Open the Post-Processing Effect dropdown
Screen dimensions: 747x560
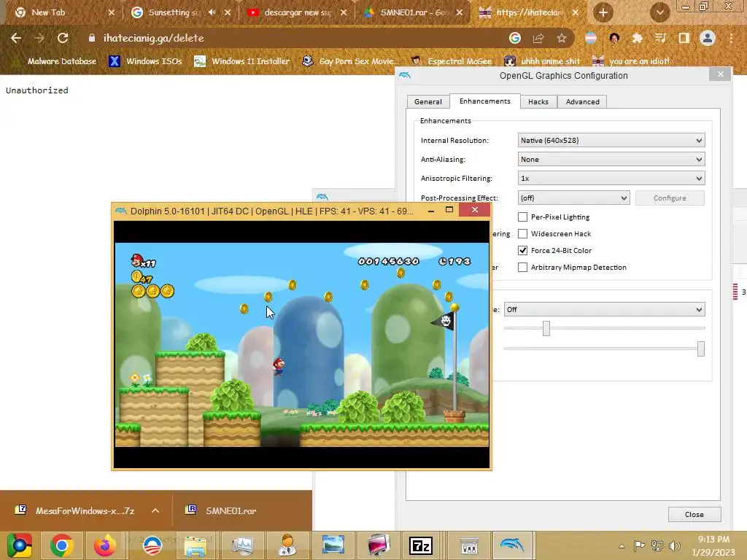point(573,198)
